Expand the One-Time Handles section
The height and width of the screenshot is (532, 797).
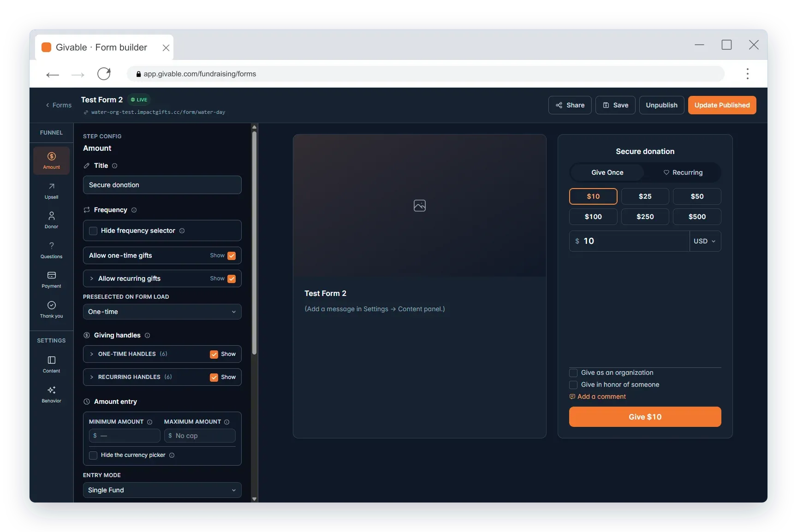(92, 354)
